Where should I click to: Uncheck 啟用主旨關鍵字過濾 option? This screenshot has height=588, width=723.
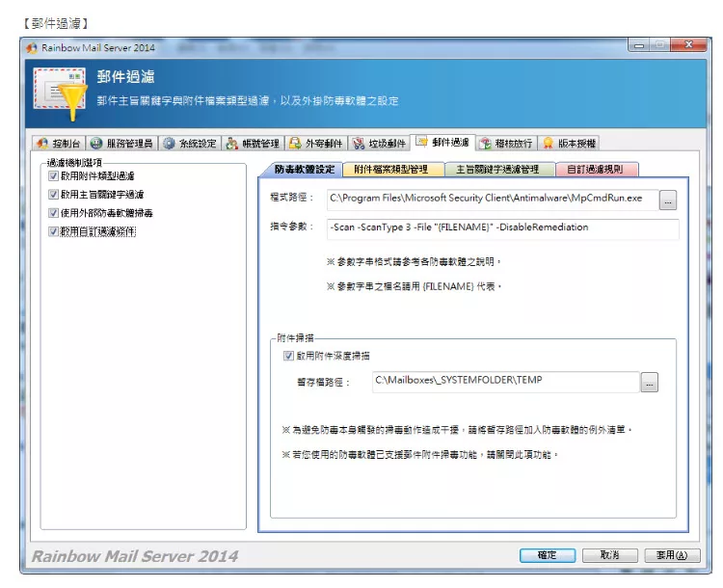click(54, 195)
